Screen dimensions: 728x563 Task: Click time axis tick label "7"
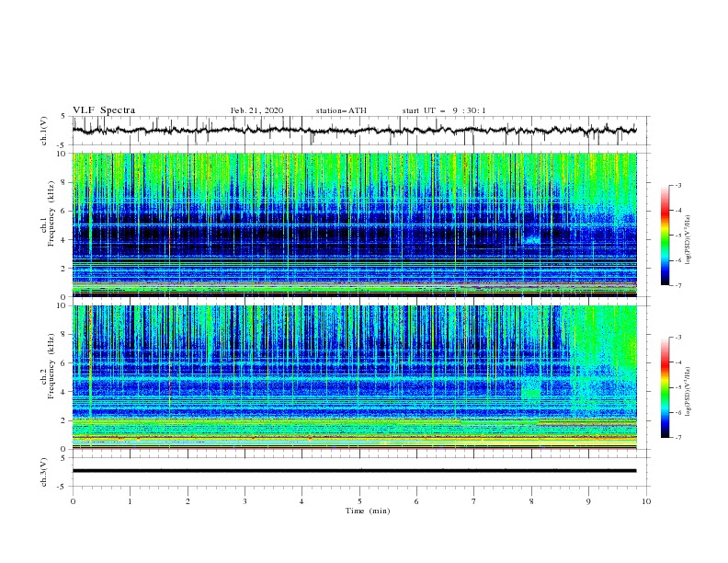click(x=474, y=501)
